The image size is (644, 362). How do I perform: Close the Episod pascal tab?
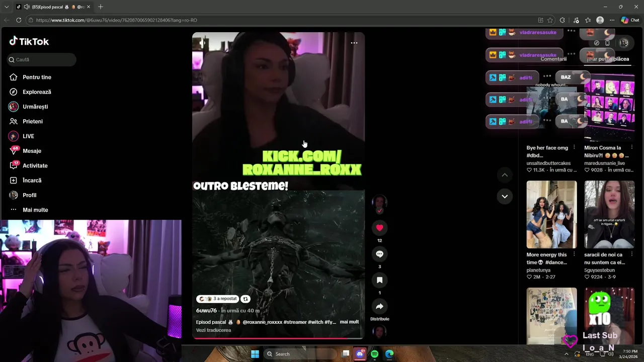89,7
